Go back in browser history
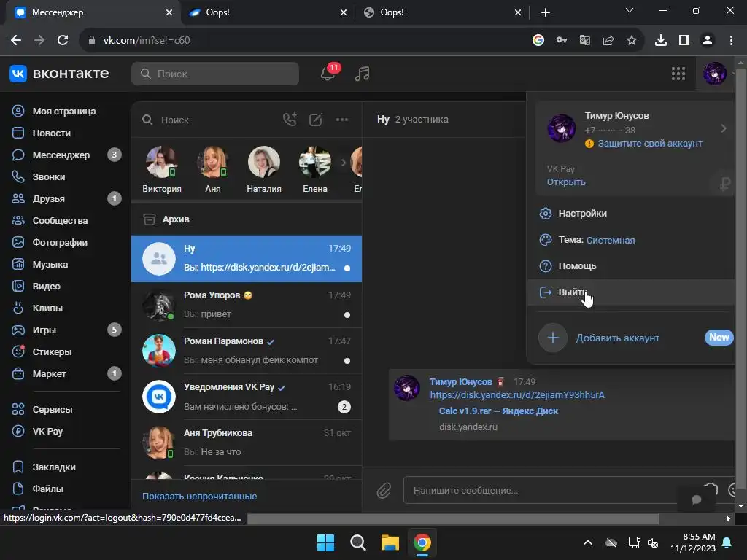The height and width of the screenshot is (560, 747). [16, 41]
